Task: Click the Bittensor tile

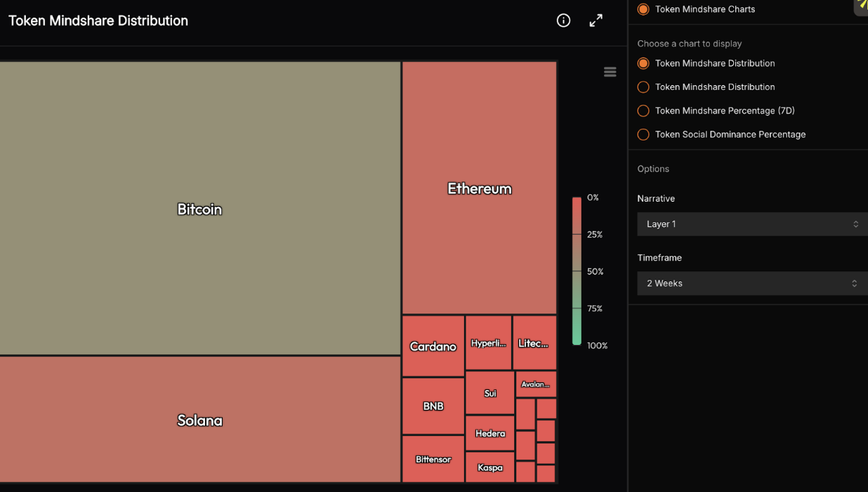Action: click(x=433, y=459)
